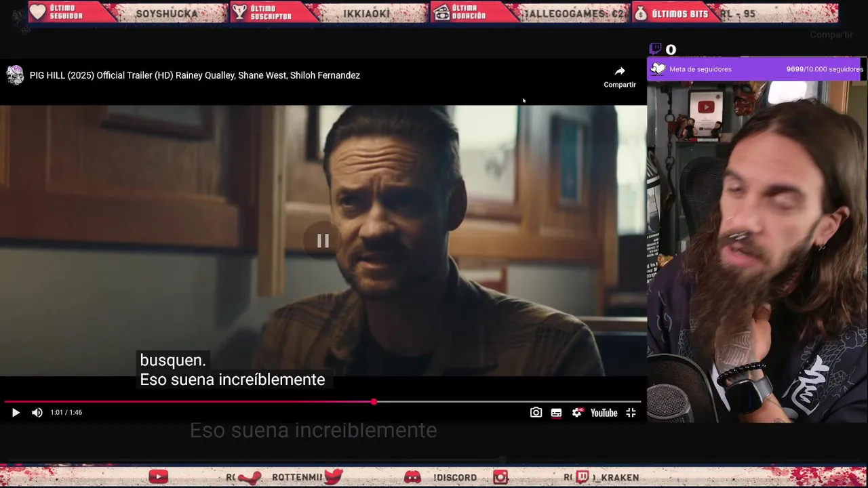Toggle subtitles with the captions icon
This screenshot has height=488, width=868.
click(x=556, y=413)
